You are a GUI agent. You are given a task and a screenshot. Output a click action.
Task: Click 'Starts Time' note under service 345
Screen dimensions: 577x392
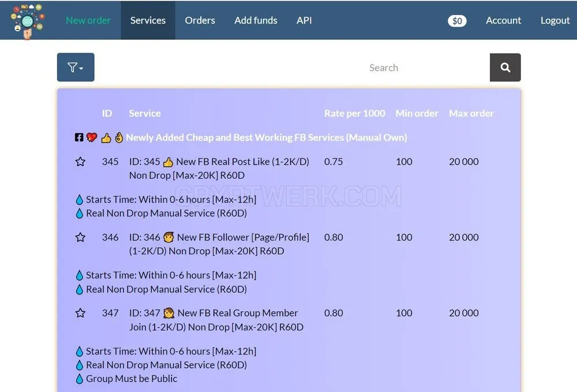point(171,199)
